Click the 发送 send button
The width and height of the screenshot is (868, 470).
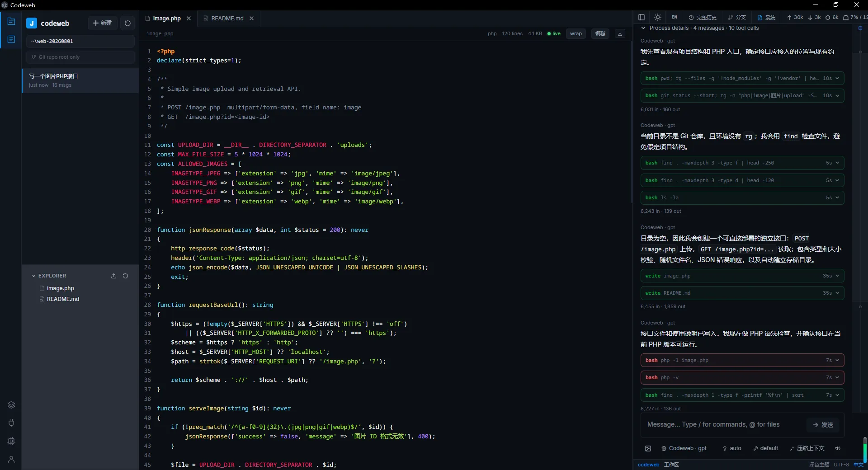point(823,425)
